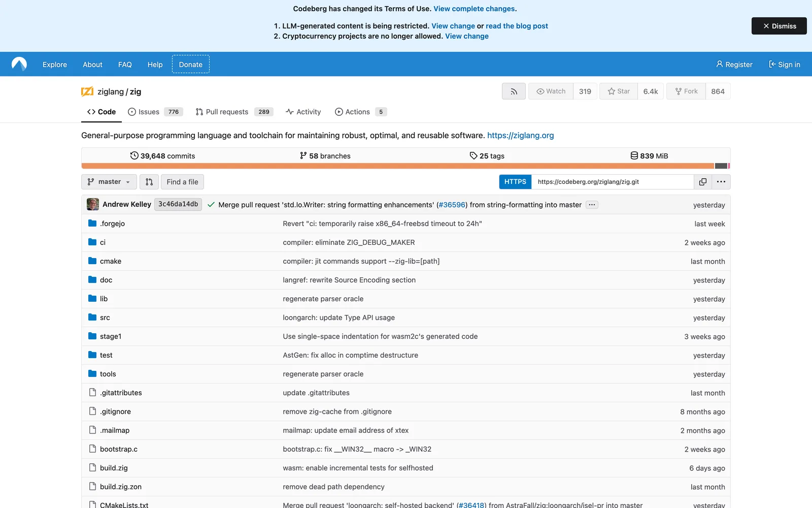Expand the commit message ellipsis button
Screen dimensions: 812x508
[592, 205]
